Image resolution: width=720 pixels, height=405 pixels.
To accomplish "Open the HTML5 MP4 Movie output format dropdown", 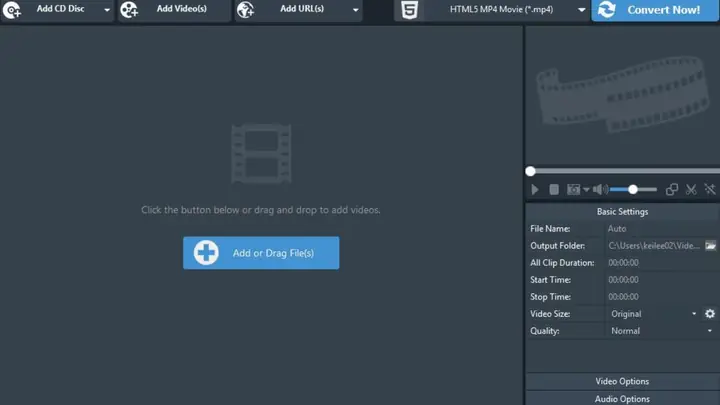I will coord(581,10).
